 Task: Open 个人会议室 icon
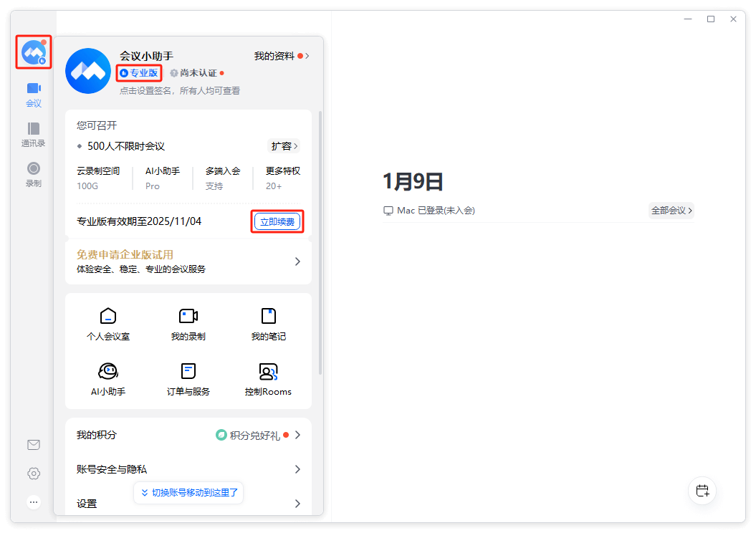[x=108, y=325]
